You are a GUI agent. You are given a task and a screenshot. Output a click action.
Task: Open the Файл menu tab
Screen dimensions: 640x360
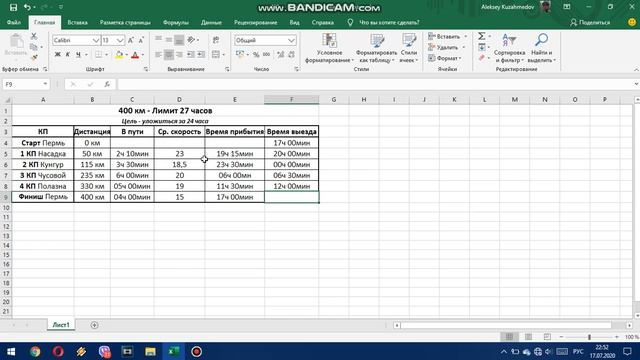coord(14,22)
